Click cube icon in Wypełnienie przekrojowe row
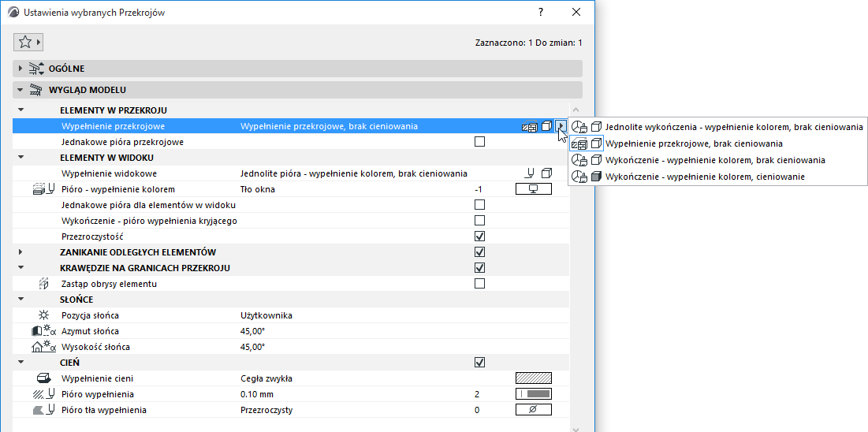 click(x=546, y=126)
